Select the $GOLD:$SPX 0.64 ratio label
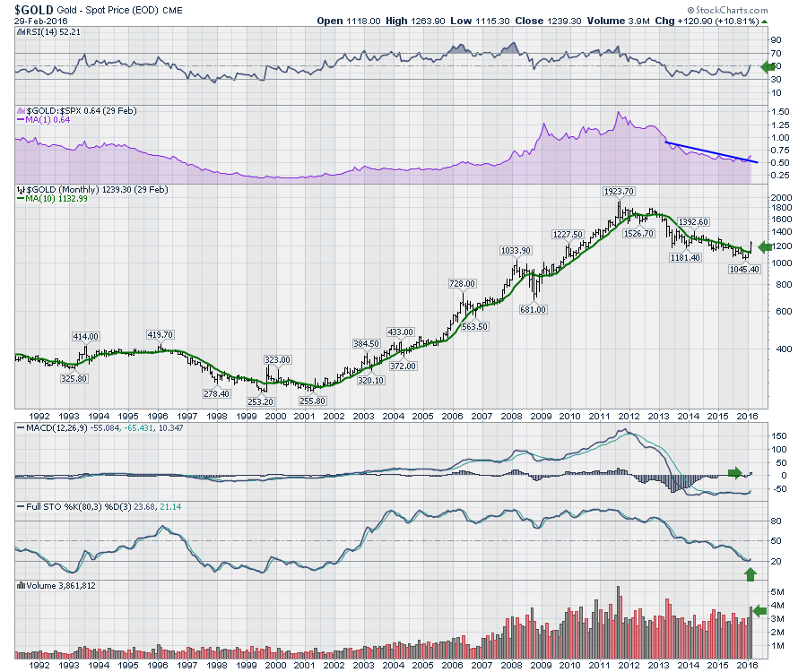This screenshot has height=672, width=807. pos(82,110)
